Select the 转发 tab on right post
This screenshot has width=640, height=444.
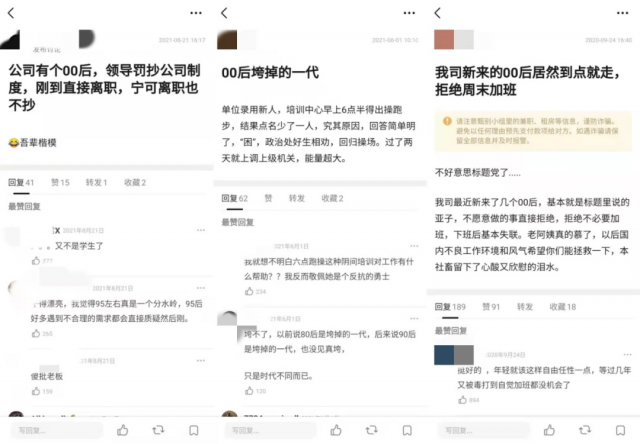coord(525,307)
